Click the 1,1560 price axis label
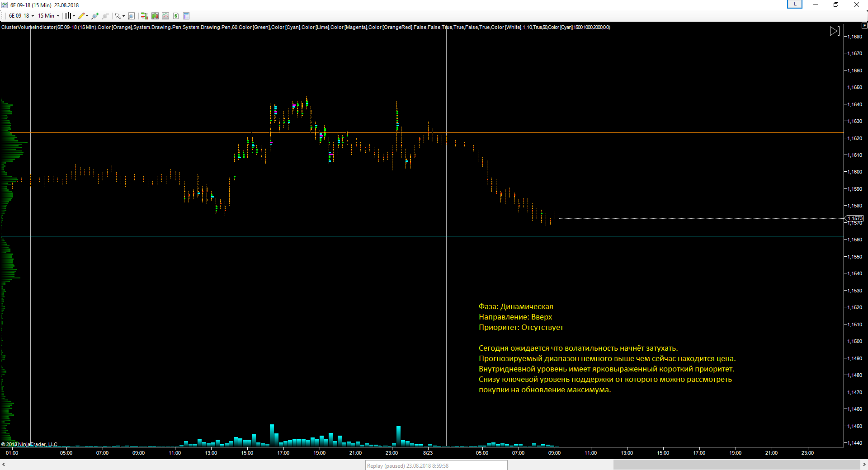Image resolution: width=868 pixels, height=470 pixels. (854, 240)
